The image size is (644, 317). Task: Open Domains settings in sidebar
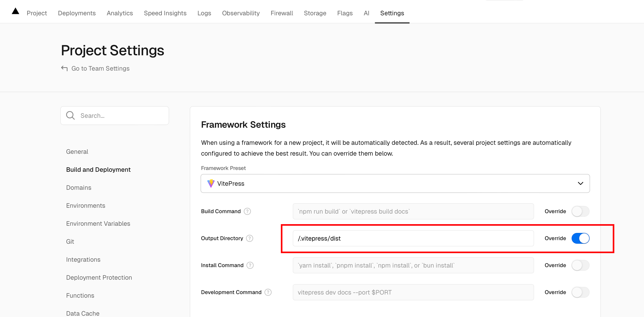tap(78, 188)
